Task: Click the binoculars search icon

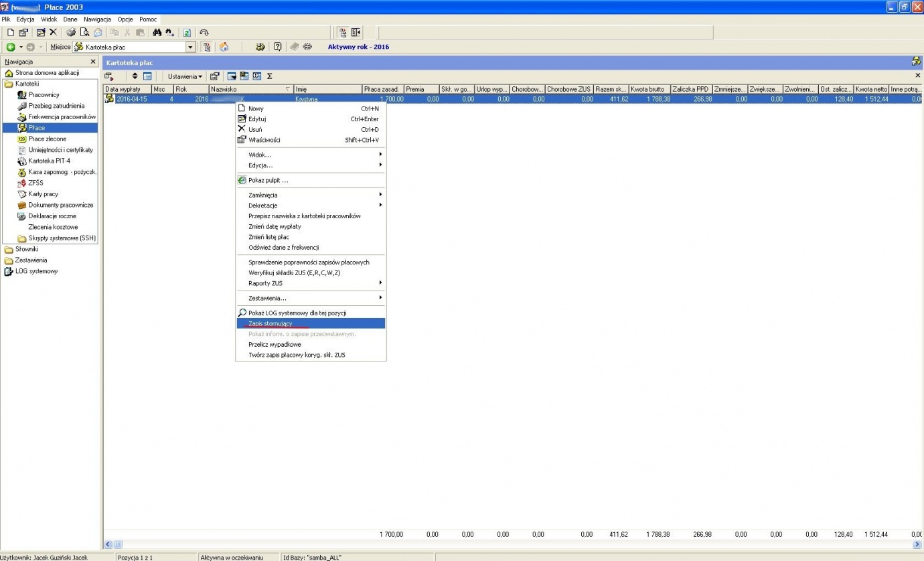Action: 157,32
